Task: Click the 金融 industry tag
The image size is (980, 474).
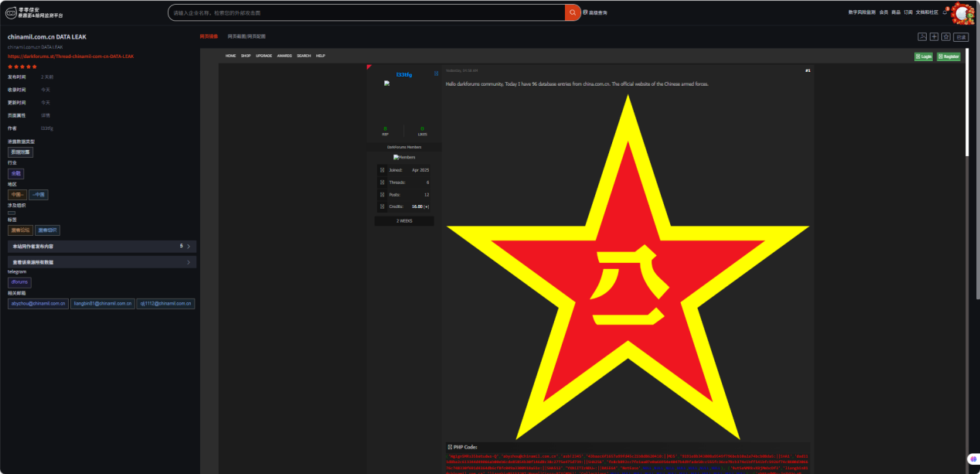Action: point(16,174)
